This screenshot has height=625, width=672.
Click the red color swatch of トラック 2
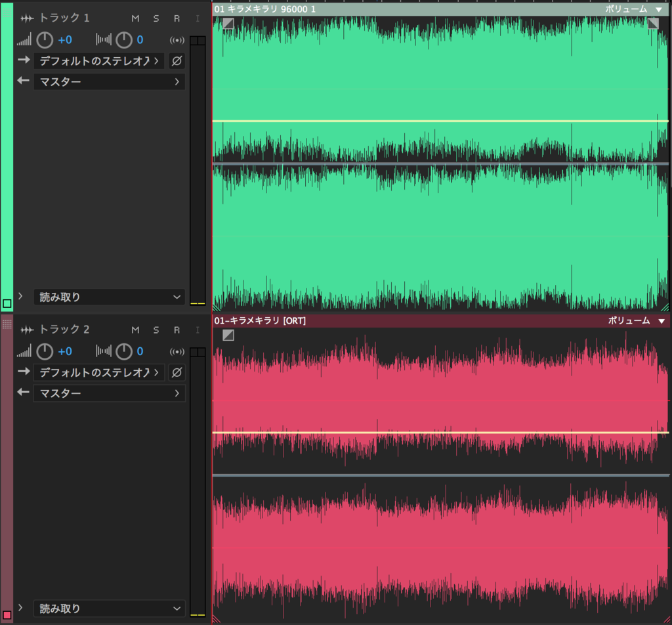(x=7, y=615)
